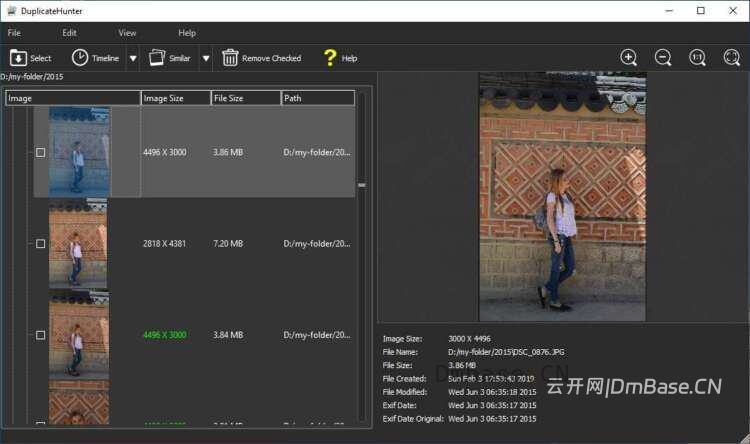Click the Select button label
The width and height of the screenshot is (750, 444).
point(41,58)
